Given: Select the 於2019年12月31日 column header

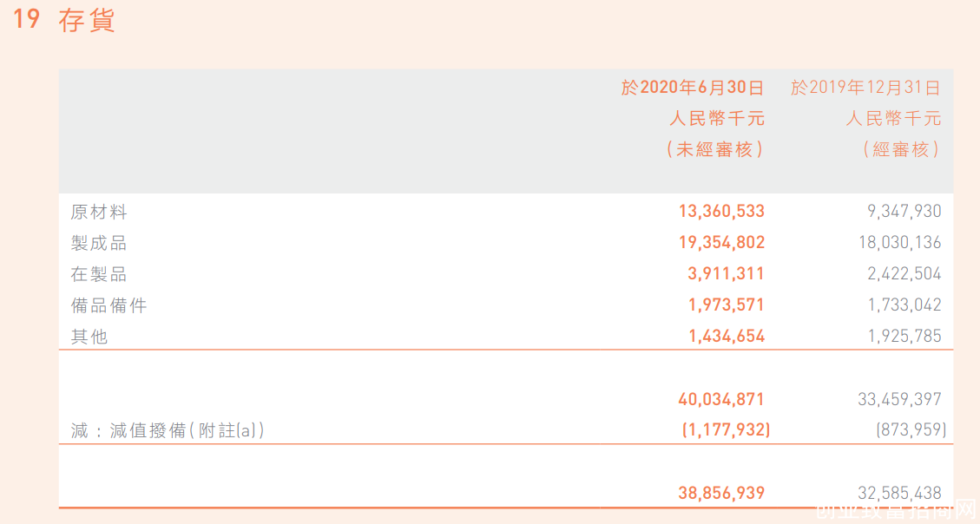Looking at the screenshot, I should 865,88.
